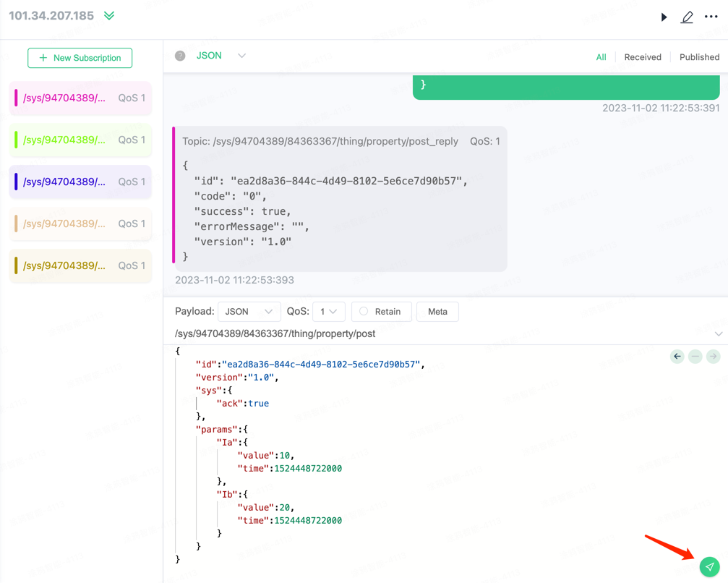Viewport: 728px width, 583px height.
Task: Collapse the connection info double chevron
Action: pyautogui.click(x=109, y=16)
